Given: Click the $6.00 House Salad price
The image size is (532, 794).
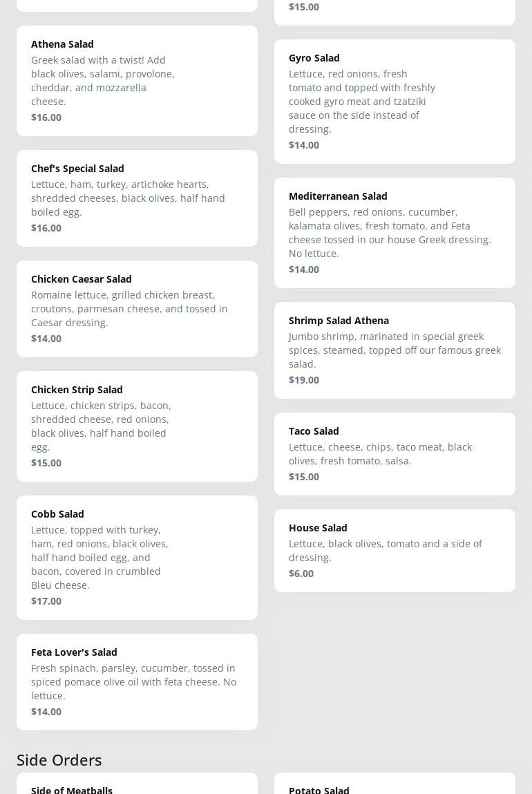Looking at the screenshot, I should (301, 574).
